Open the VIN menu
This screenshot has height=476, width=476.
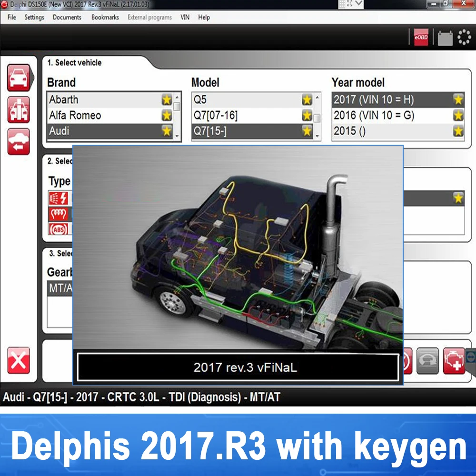185,17
